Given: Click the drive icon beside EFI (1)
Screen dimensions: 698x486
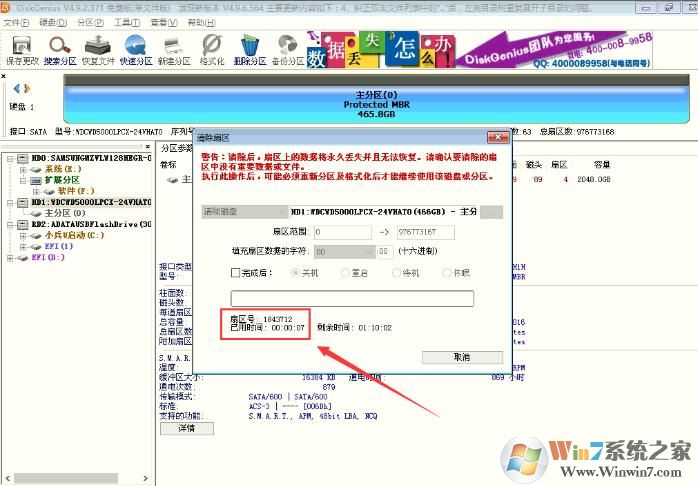Looking at the screenshot, I should tap(36, 247).
